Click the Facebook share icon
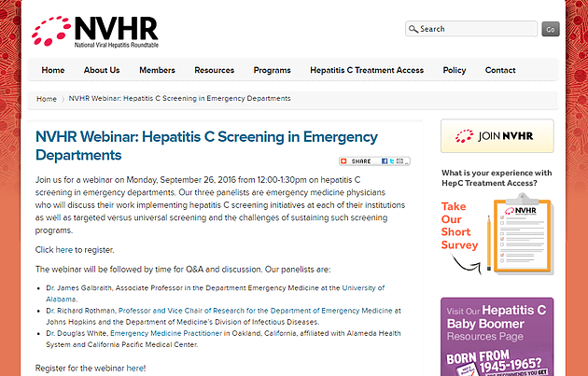 point(386,161)
